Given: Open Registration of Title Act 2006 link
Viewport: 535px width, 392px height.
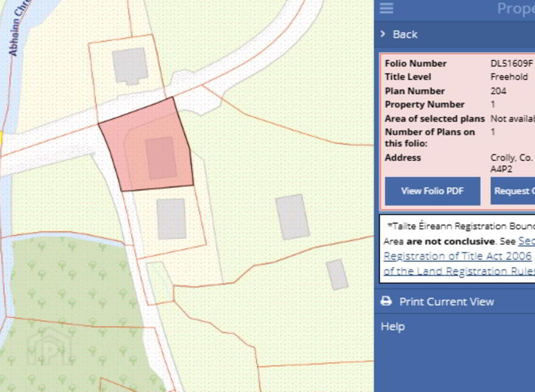Looking at the screenshot, I should click(x=458, y=256).
